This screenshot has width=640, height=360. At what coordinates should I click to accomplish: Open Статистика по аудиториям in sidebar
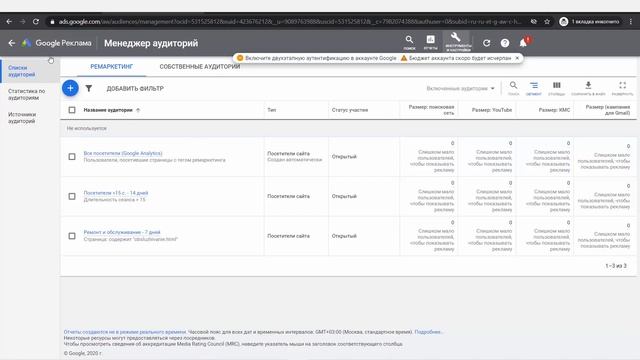click(x=27, y=94)
